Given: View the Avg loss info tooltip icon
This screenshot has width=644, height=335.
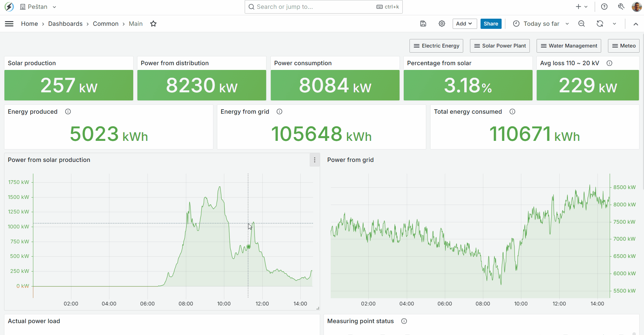Looking at the screenshot, I should tap(609, 63).
